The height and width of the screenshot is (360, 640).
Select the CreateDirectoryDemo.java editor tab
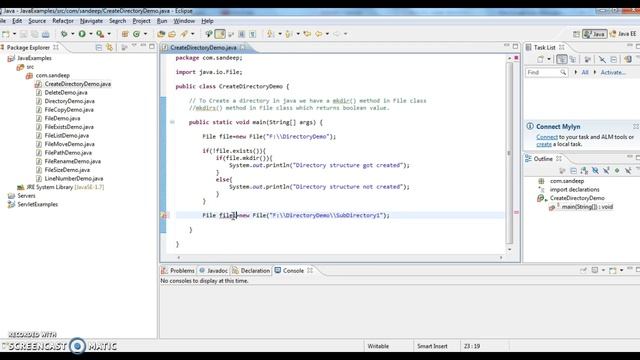tap(203, 47)
